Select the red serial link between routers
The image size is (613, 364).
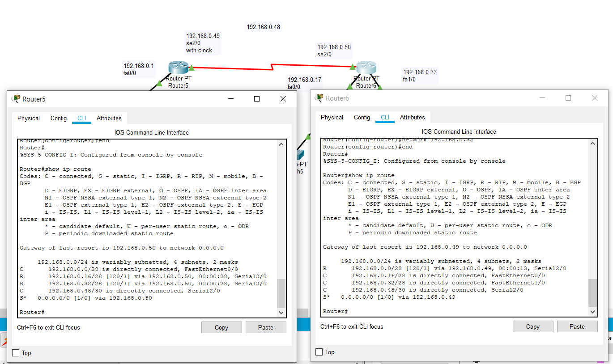(272, 68)
